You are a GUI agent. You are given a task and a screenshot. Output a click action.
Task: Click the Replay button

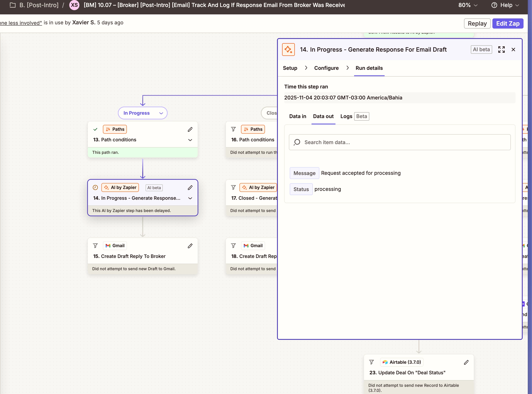coord(477,23)
